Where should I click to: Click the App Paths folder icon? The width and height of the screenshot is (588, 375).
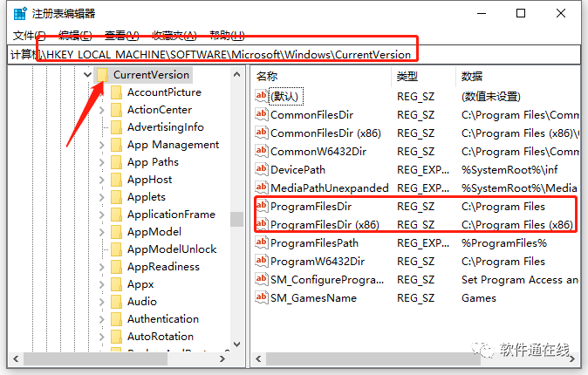(x=116, y=162)
